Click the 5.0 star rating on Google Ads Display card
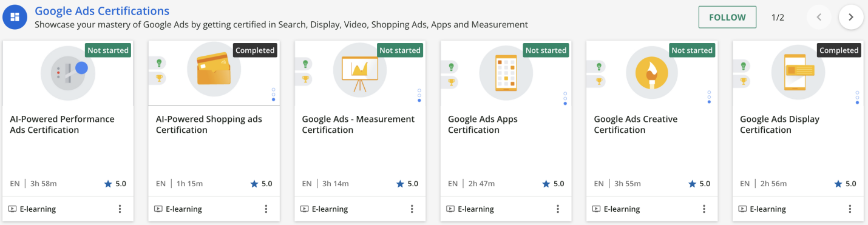This screenshot has height=225, width=868. click(846, 184)
